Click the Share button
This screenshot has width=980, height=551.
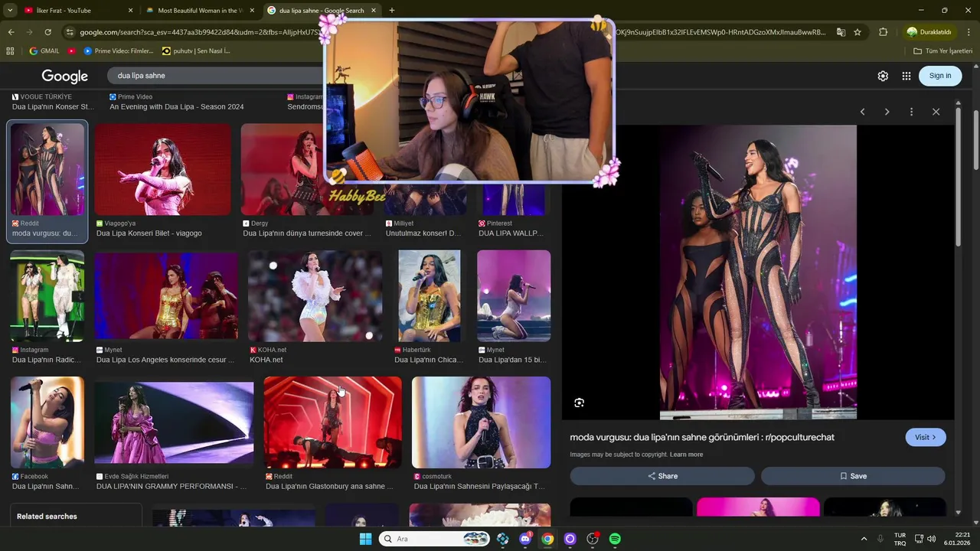coord(662,476)
